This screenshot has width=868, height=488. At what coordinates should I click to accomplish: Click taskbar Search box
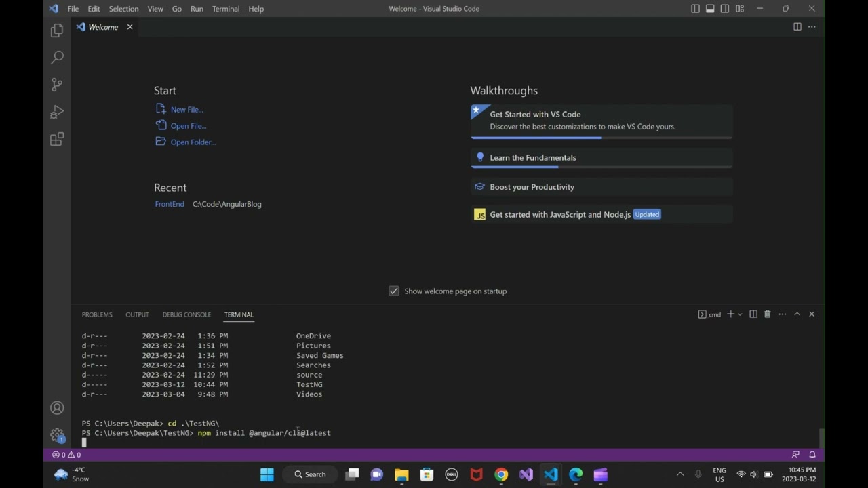[310, 474]
